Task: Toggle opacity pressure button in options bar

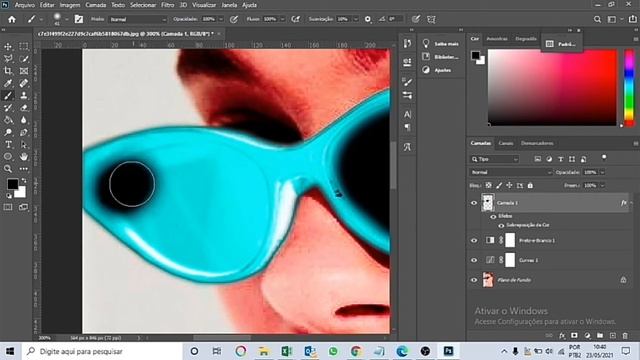Action: [x=233, y=19]
